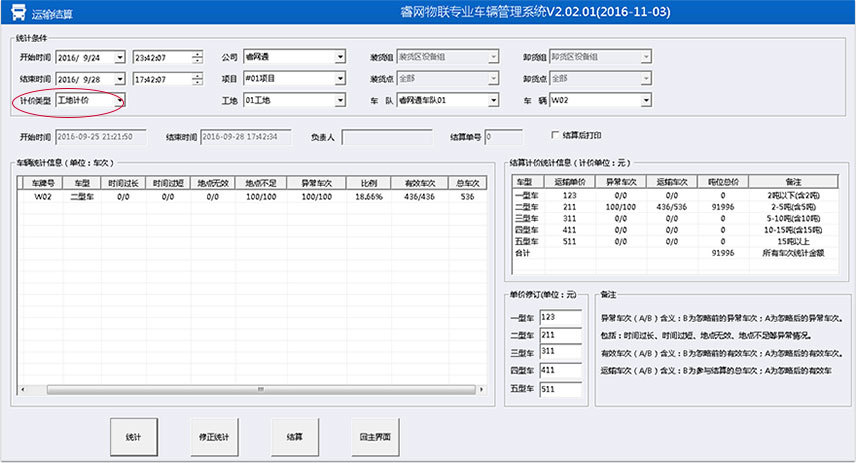The image size is (856, 463).
Task: Click the greyed-out 装货点 dropdown
Action: pos(448,79)
